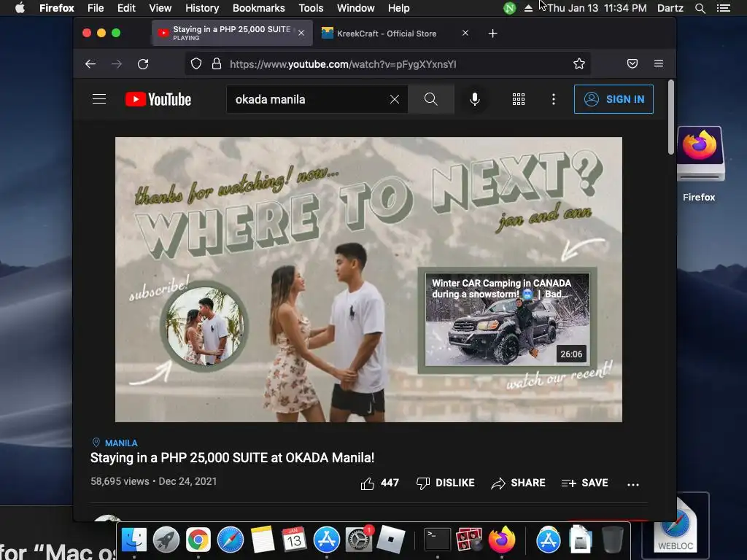Open the History menu
The height and width of the screenshot is (560, 747).
click(x=202, y=8)
